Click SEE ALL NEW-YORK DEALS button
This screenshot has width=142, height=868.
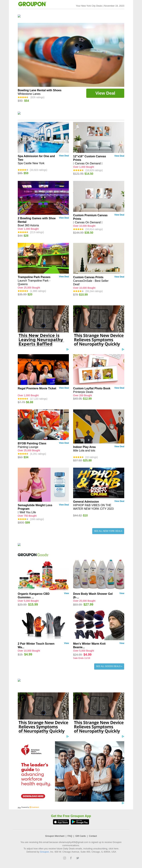point(108,531)
